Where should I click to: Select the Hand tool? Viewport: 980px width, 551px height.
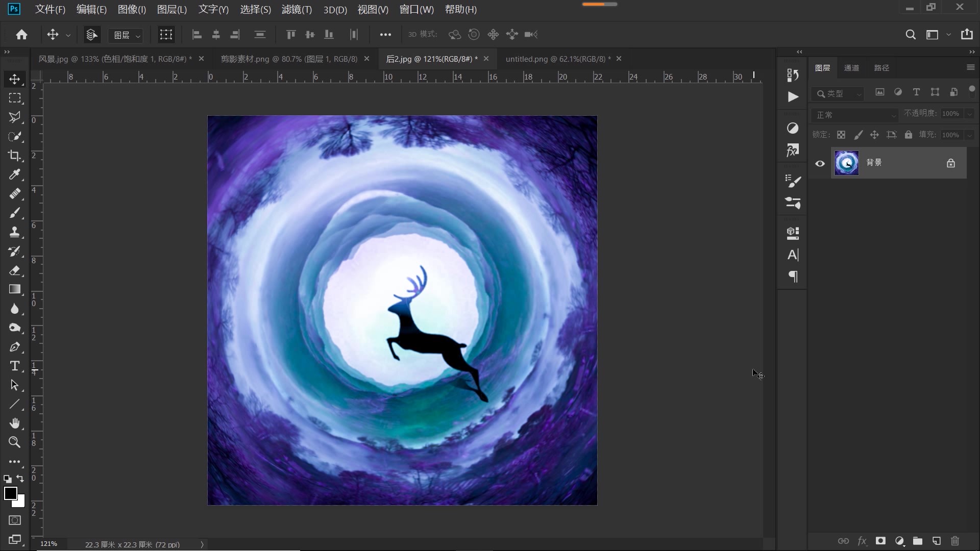[14, 423]
